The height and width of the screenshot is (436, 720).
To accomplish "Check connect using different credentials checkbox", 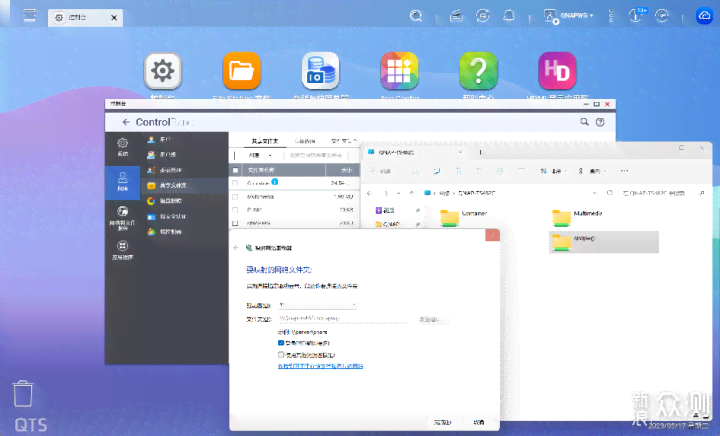I will pyautogui.click(x=281, y=354).
